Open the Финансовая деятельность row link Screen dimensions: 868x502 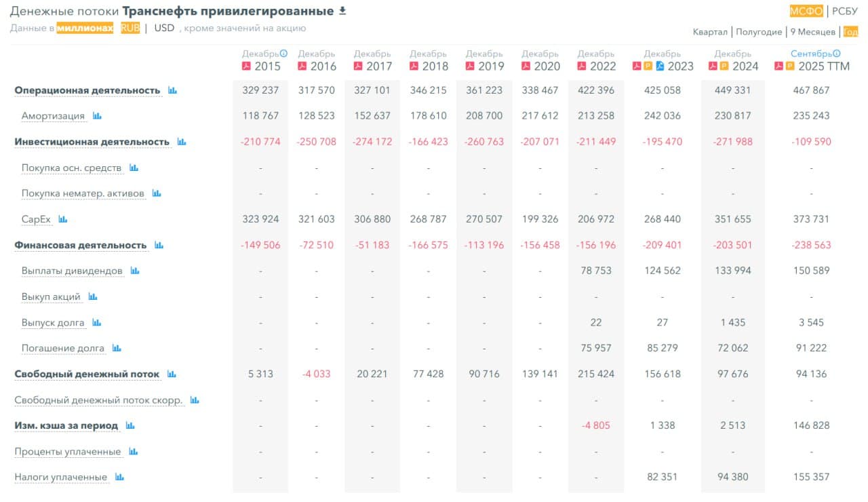[x=80, y=245]
